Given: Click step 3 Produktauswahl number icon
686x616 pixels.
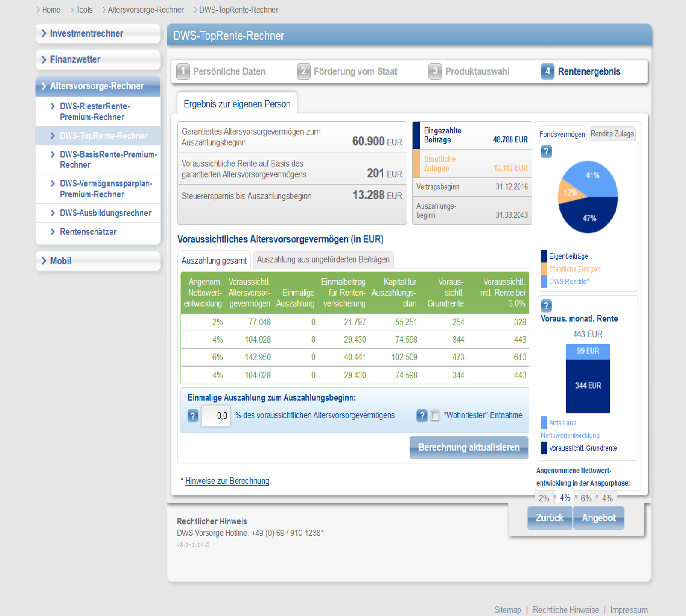Looking at the screenshot, I should (435, 71).
